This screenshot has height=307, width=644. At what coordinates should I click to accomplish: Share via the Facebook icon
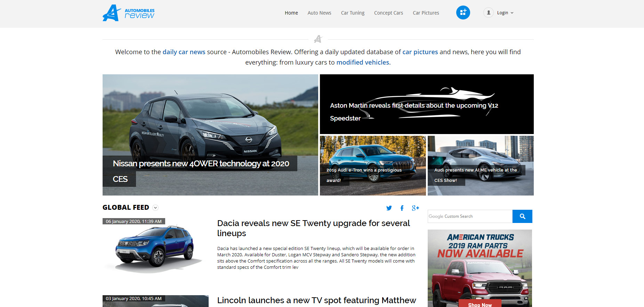(402, 208)
